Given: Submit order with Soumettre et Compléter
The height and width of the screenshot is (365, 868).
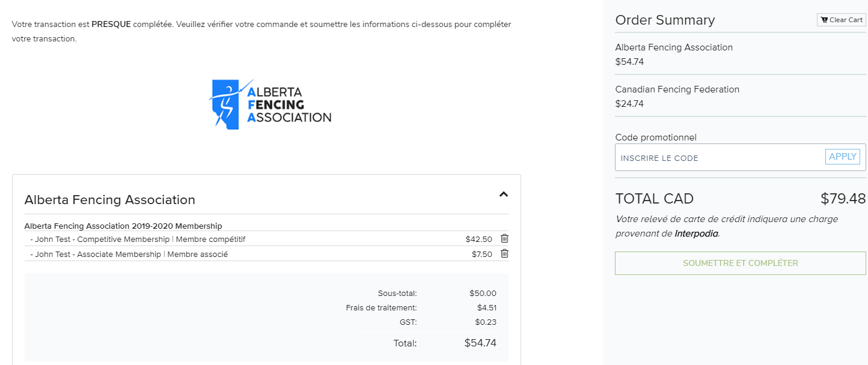Looking at the screenshot, I should [x=740, y=263].
